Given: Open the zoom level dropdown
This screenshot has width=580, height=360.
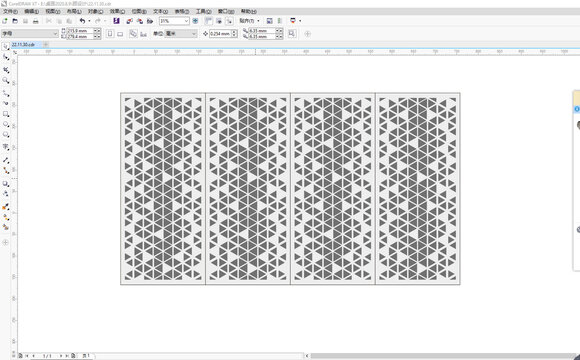Looking at the screenshot, I should coord(186,21).
